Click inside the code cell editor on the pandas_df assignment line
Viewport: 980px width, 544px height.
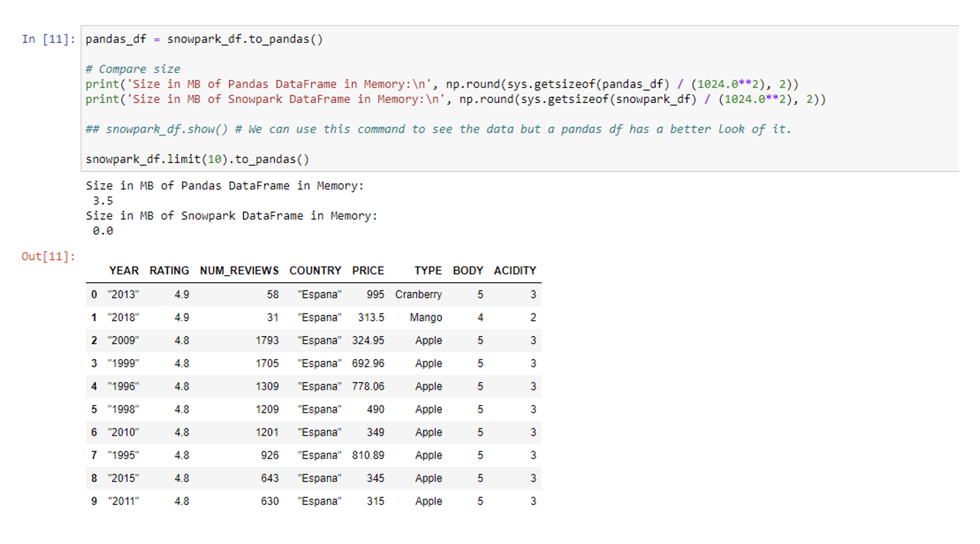[204, 39]
